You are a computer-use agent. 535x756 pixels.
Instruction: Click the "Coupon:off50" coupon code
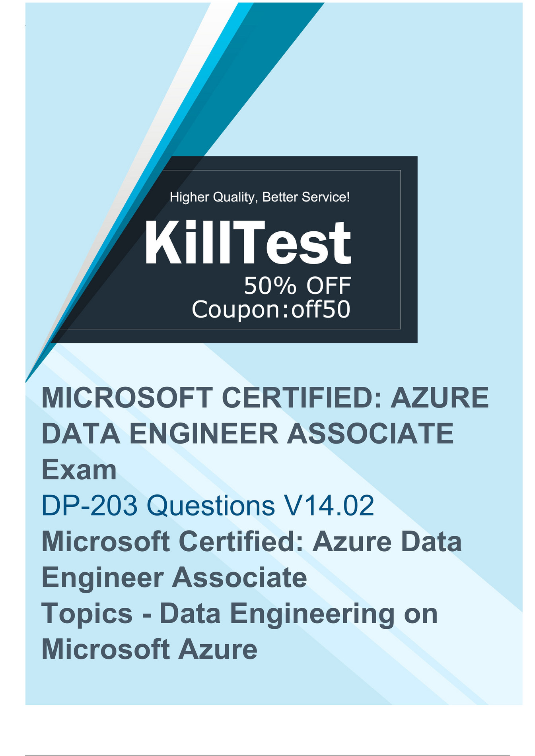pyautogui.click(x=271, y=309)
